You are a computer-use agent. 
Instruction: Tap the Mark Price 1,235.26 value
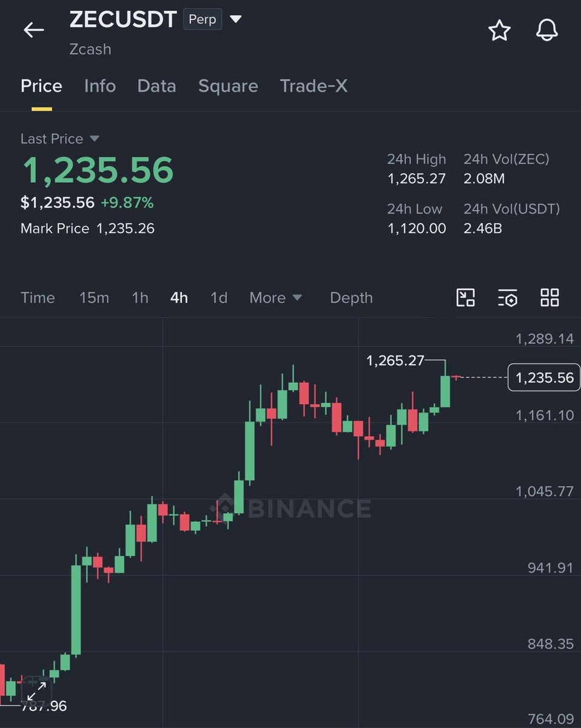(126, 229)
